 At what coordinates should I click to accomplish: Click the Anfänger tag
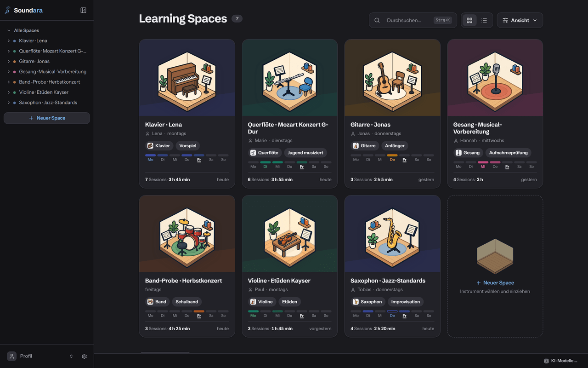coord(395,146)
